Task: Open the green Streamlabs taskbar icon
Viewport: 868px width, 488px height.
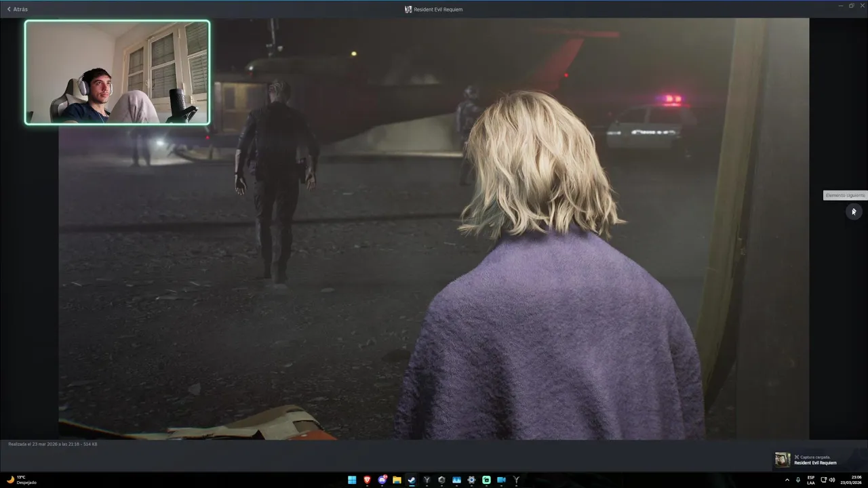Action: coord(486,480)
